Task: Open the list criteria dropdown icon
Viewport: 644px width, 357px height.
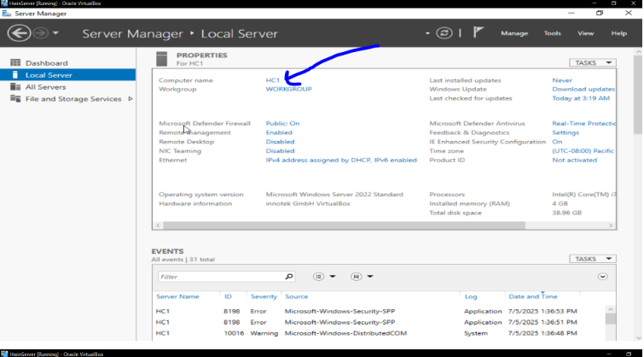Action: tap(324, 277)
